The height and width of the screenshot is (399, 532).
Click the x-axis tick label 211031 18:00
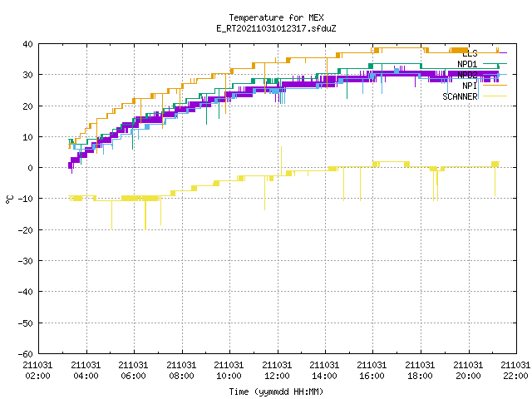(421, 371)
